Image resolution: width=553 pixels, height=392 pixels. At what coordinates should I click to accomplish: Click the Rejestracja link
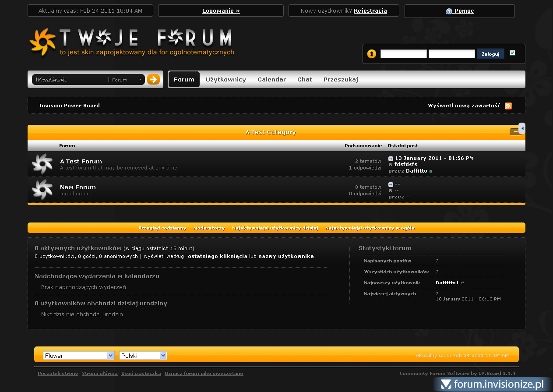tap(370, 11)
